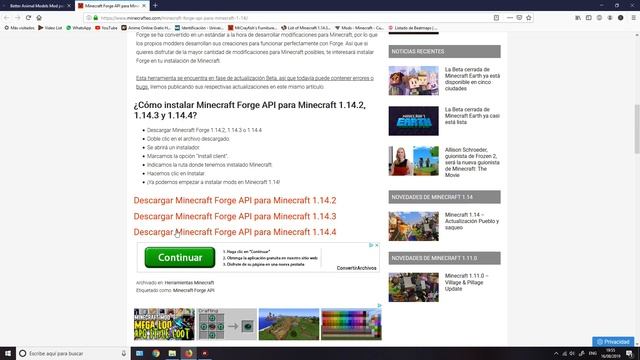
Task: Open the browser home page
Action: click(39, 18)
